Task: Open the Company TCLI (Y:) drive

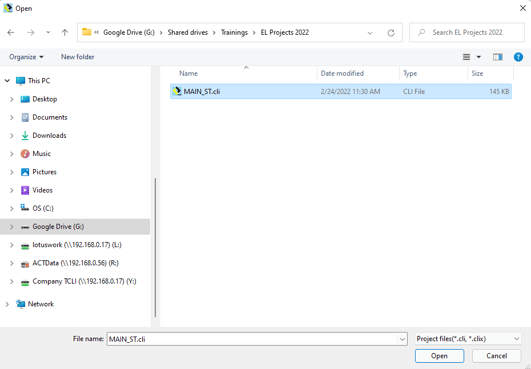Action: click(84, 282)
